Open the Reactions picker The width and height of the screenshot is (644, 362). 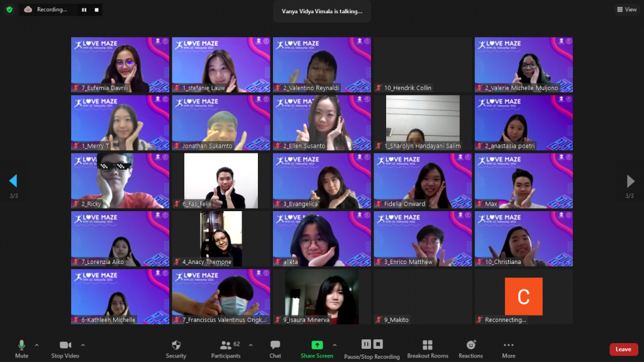[x=470, y=346]
